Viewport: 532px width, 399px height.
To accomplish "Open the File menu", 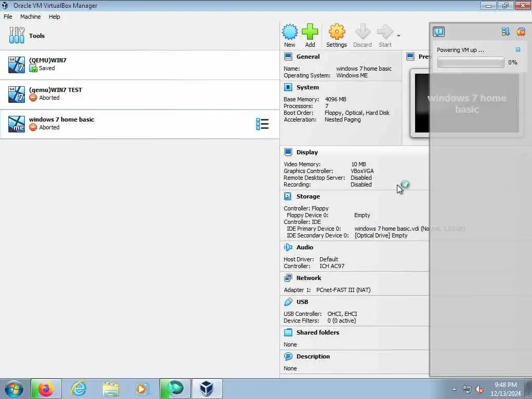I will pos(8,17).
